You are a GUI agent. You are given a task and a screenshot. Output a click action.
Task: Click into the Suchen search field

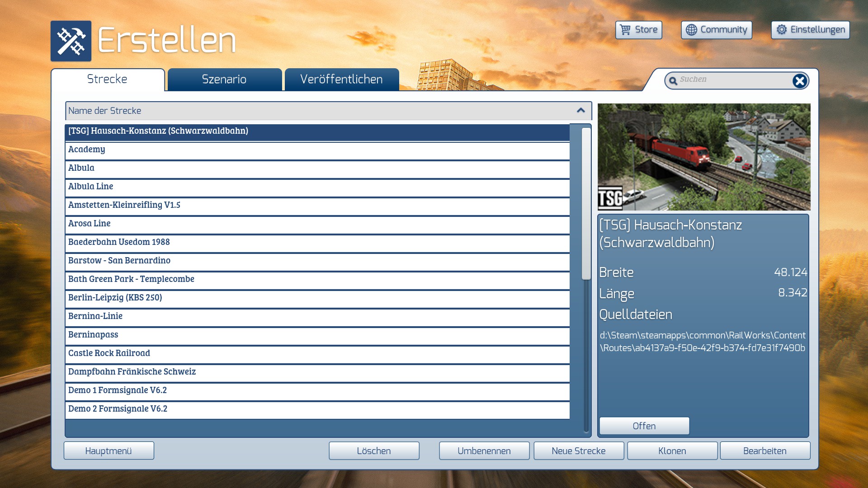(732, 80)
